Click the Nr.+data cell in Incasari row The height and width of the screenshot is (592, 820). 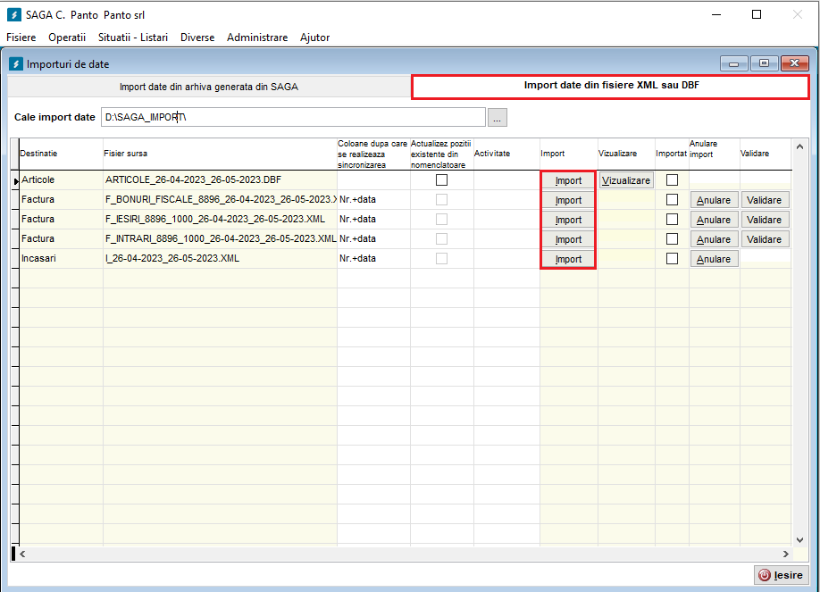click(x=373, y=258)
